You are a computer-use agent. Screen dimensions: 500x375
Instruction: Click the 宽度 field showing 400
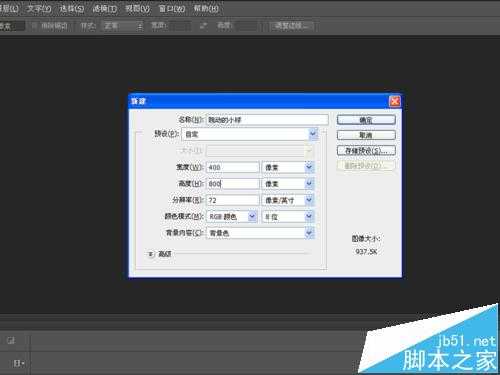click(x=233, y=167)
